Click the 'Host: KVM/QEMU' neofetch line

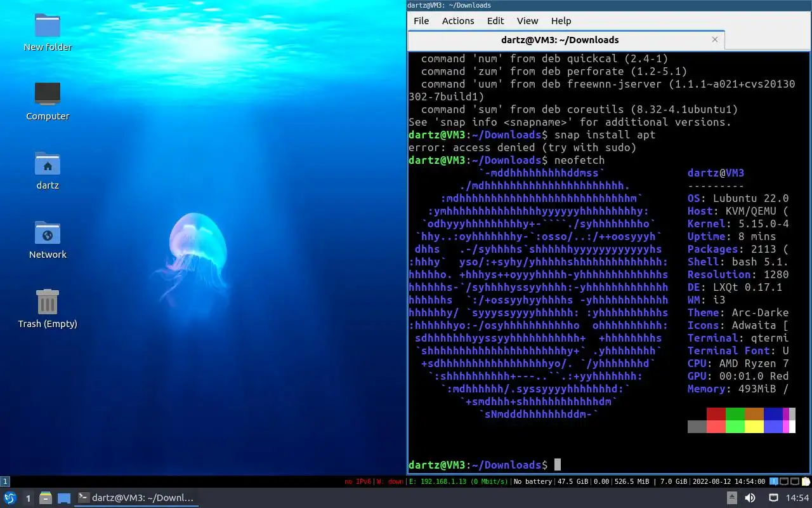tap(738, 211)
